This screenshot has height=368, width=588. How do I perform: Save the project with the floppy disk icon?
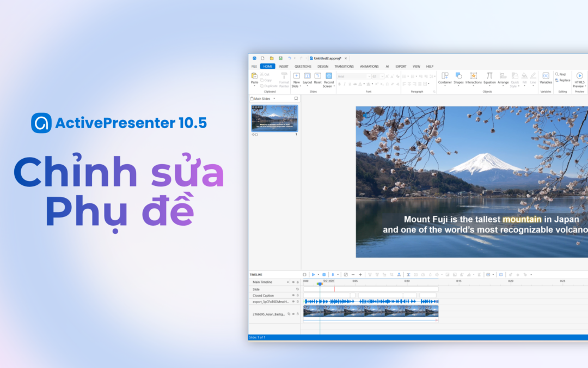click(280, 58)
